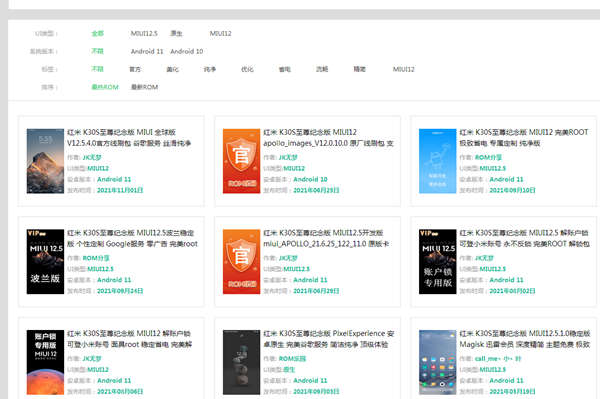Open the mountain wallpaper ROM thumbnail
The width and height of the screenshot is (600, 399).
[x=45, y=161]
